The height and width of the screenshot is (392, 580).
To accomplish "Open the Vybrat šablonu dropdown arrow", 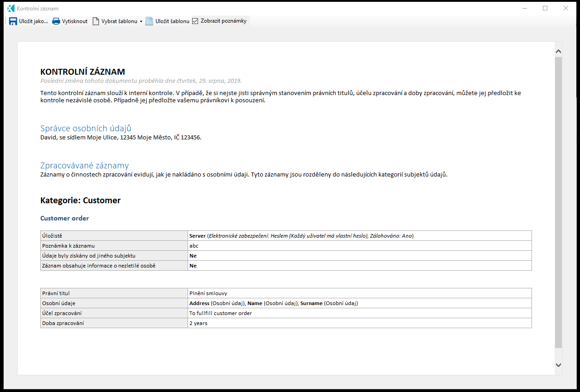I will (141, 21).
